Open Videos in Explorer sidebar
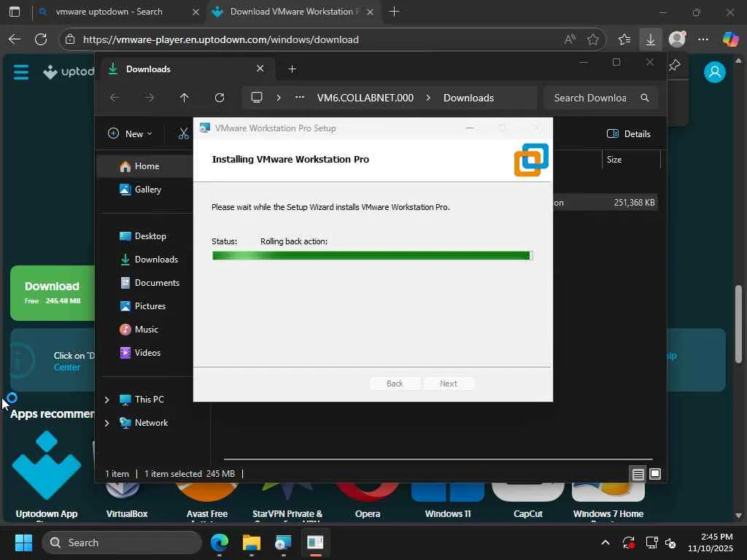This screenshot has width=747, height=560. coord(146,353)
